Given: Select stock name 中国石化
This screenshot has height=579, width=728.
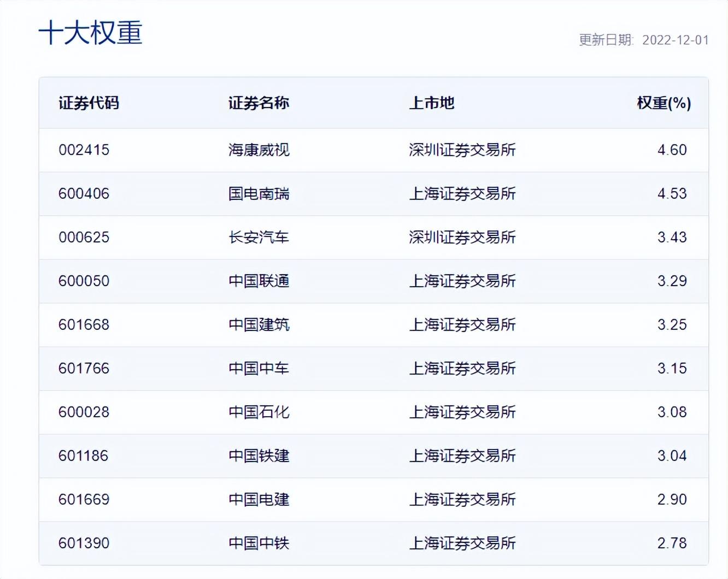Looking at the screenshot, I should (x=259, y=412).
